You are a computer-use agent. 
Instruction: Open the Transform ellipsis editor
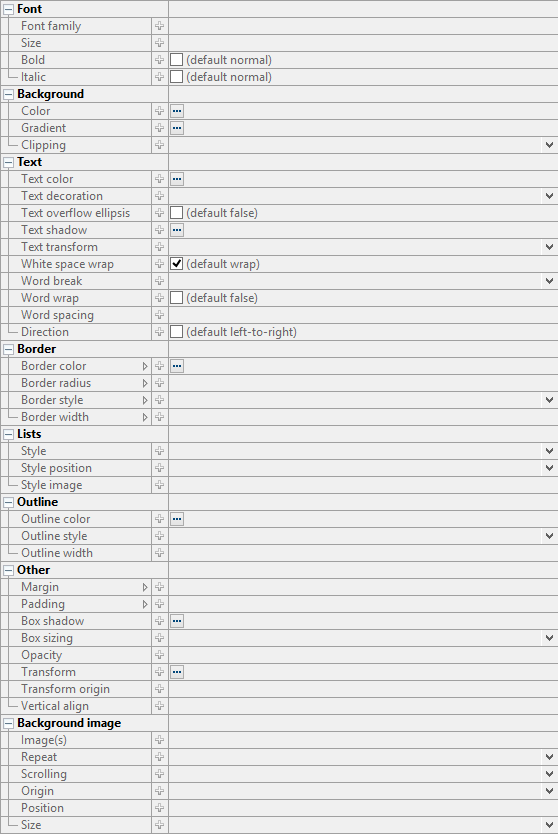click(177, 672)
